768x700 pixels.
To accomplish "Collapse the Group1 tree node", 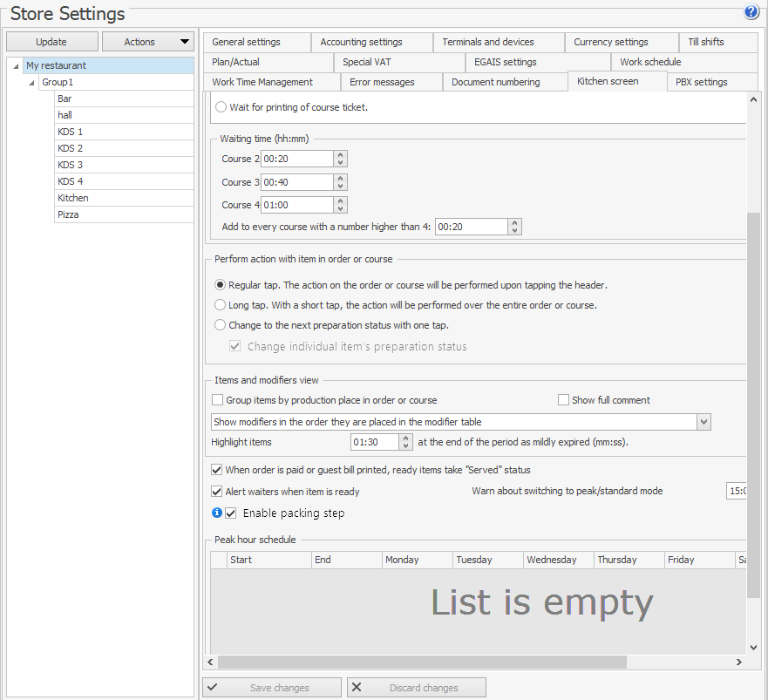I will point(32,83).
